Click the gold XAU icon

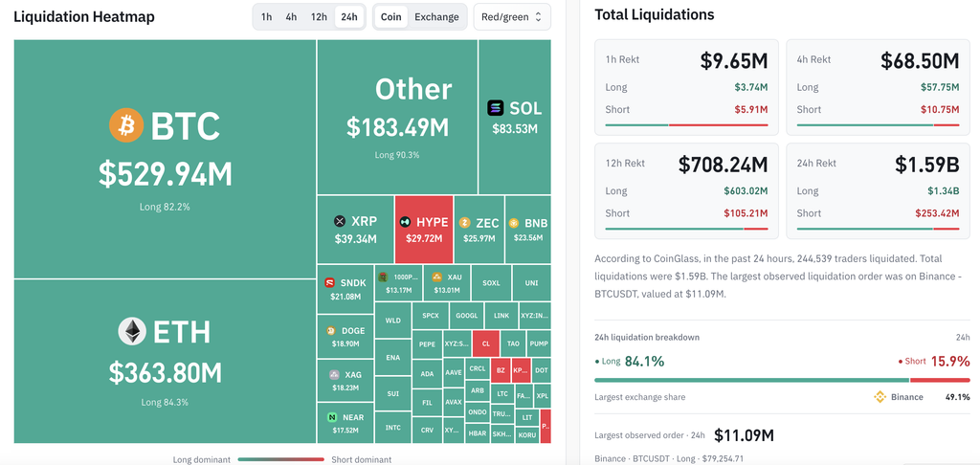(436, 277)
